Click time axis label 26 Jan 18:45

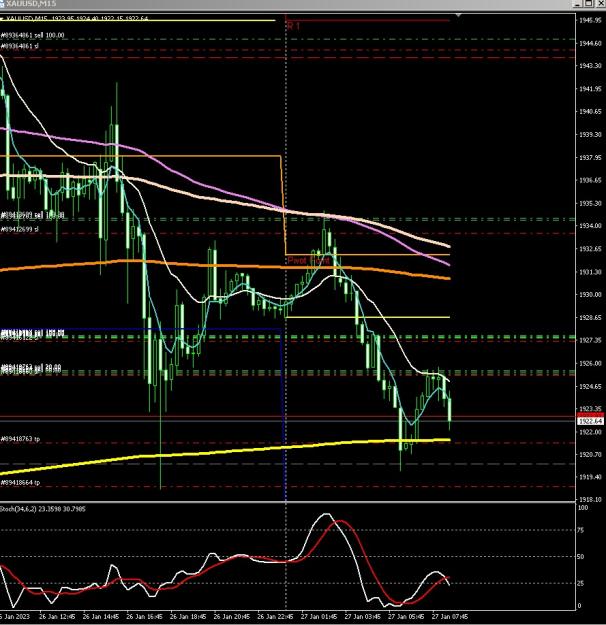coord(188,617)
